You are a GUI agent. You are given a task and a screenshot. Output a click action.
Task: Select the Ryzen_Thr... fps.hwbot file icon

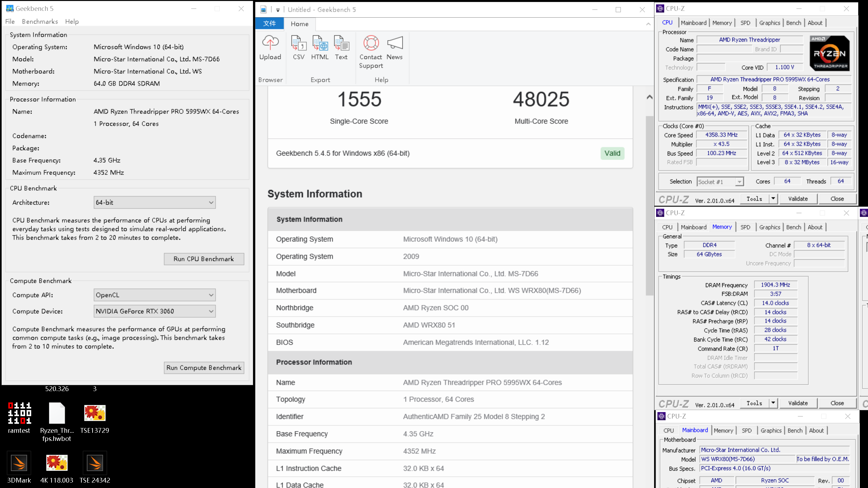(57, 422)
